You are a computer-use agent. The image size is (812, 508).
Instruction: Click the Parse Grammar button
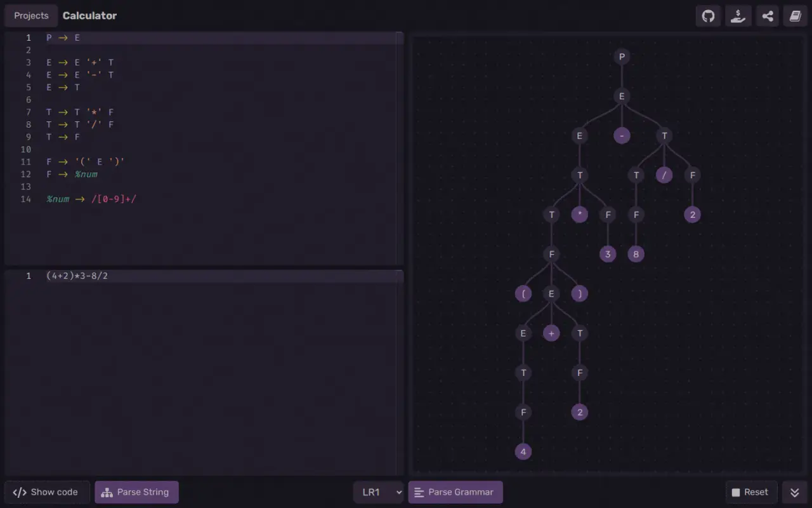click(x=455, y=492)
